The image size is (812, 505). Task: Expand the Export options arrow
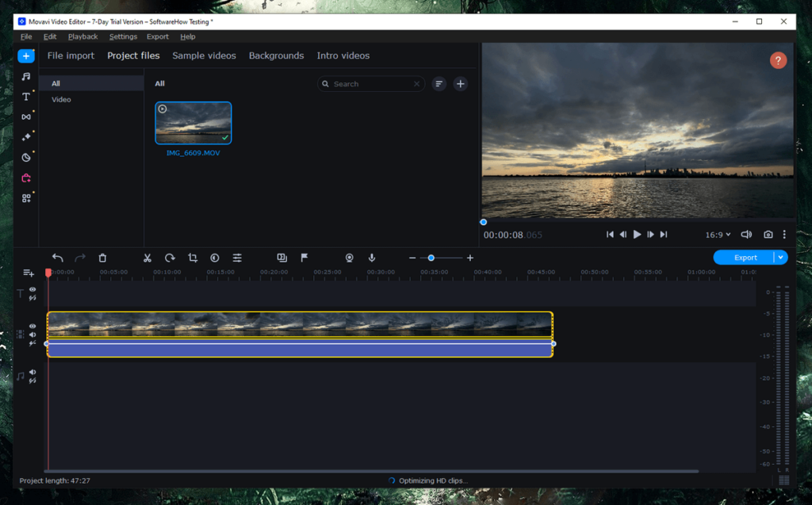point(780,258)
